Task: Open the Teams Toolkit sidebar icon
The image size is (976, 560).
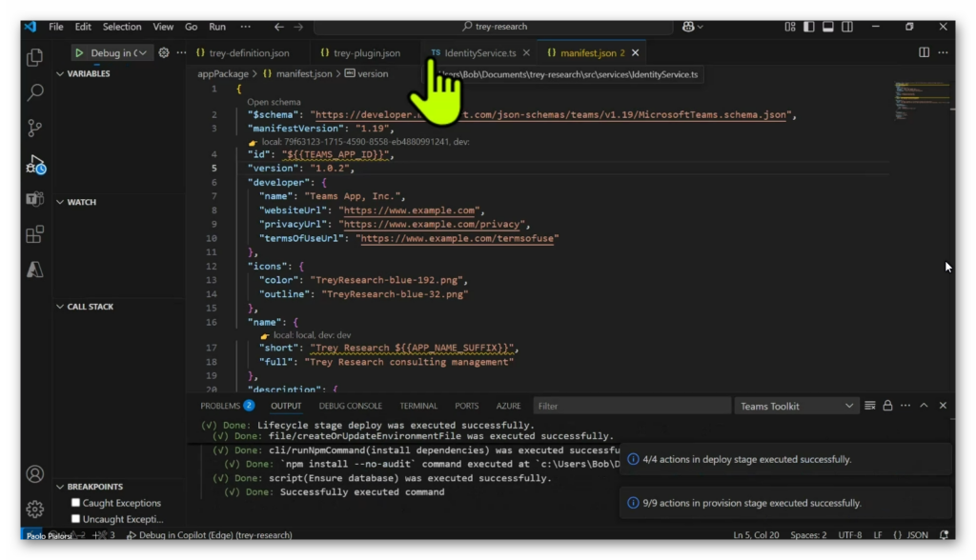Action: pos(35,199)
